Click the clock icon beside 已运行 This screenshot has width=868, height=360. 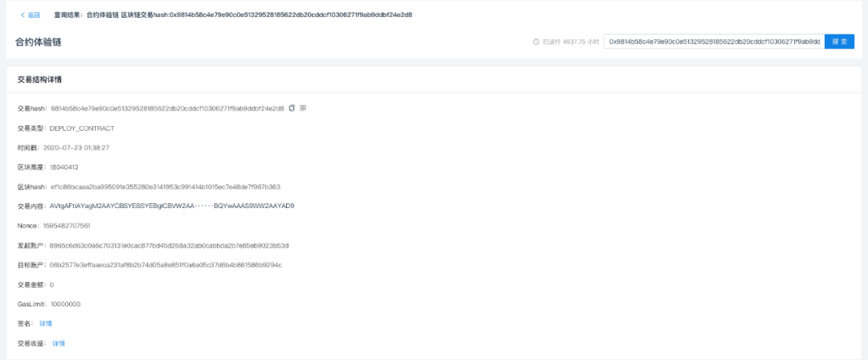point(536,42)
